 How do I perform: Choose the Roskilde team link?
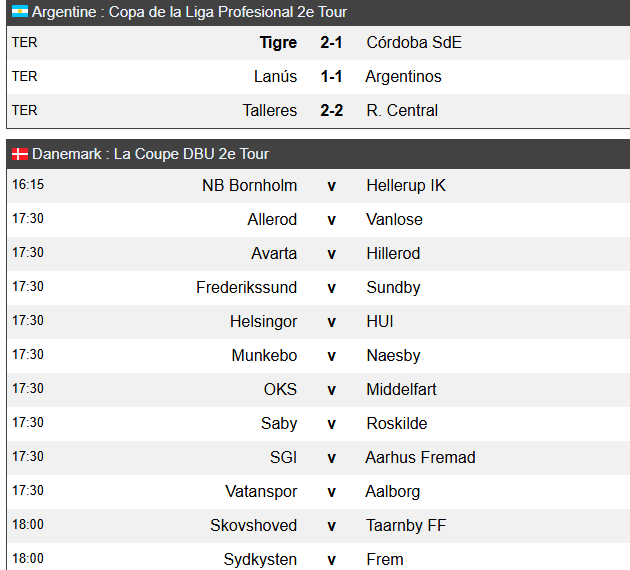tap(397, 424)
